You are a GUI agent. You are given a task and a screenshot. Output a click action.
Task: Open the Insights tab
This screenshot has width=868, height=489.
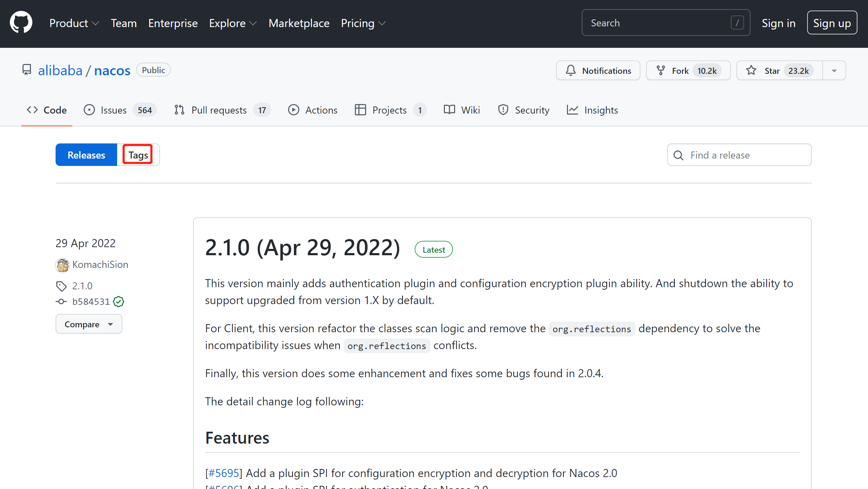pyautogui.click(x=592, y=110)
